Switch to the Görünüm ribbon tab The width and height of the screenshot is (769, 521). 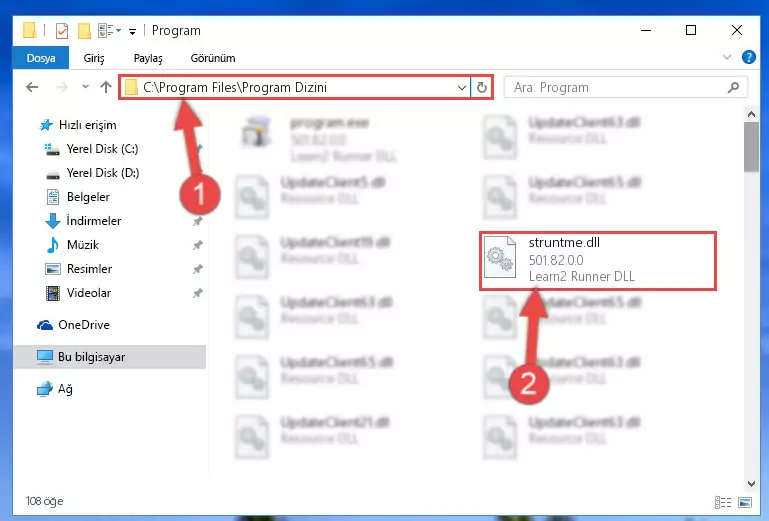click(x=213, y=58)
